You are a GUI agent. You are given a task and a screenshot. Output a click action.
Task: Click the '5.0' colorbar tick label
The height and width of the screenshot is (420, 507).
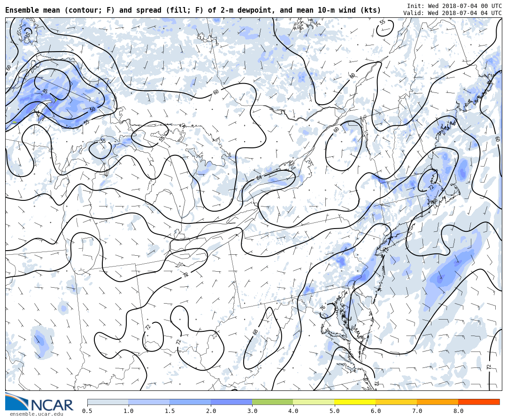pos(335,411)
